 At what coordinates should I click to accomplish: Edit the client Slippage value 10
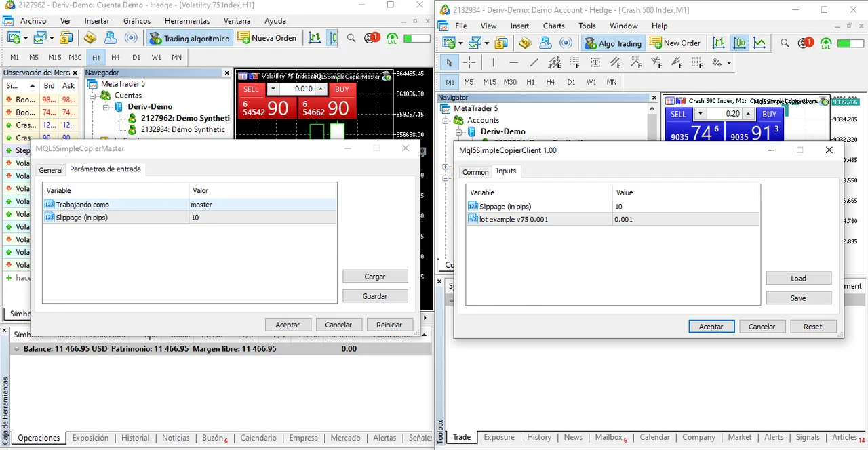click(686, 207)
